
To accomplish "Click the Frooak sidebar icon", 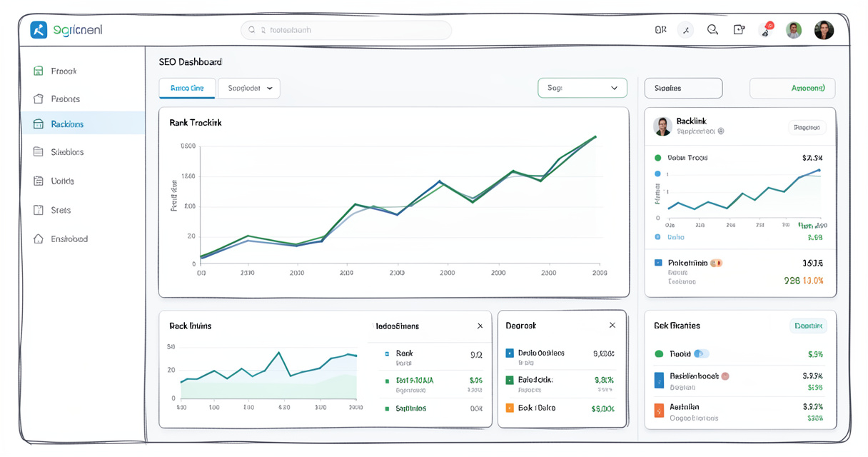I will coord(39,71).
